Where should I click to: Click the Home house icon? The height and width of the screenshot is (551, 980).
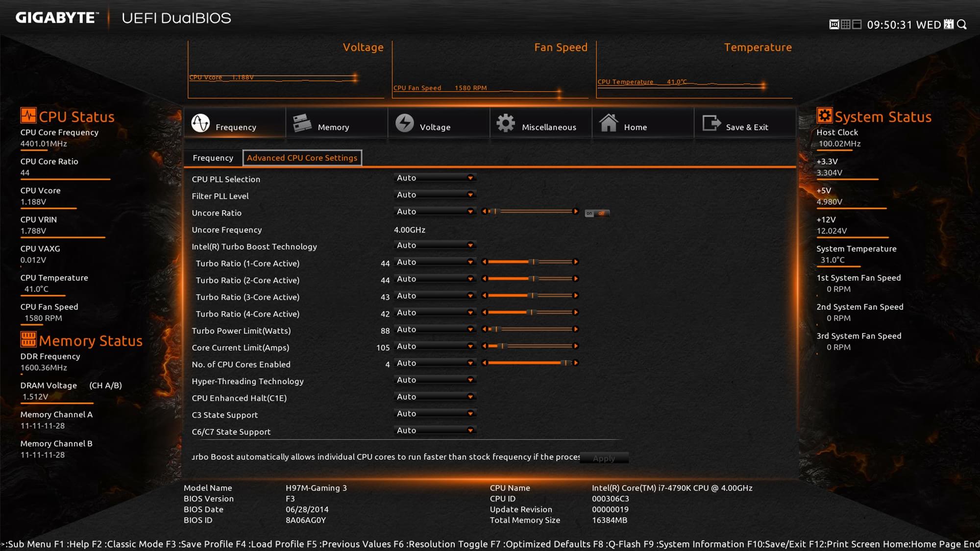(609, 122)
